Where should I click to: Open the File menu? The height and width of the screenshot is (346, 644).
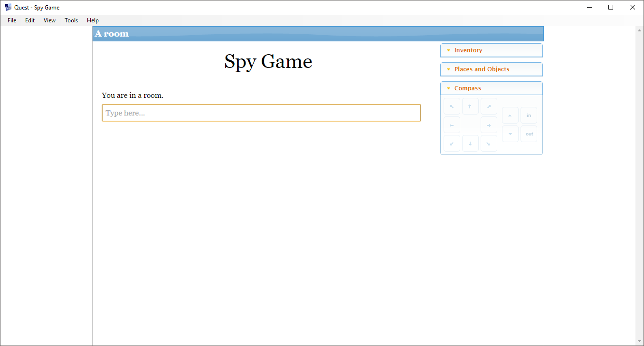(x=12, y=20)
